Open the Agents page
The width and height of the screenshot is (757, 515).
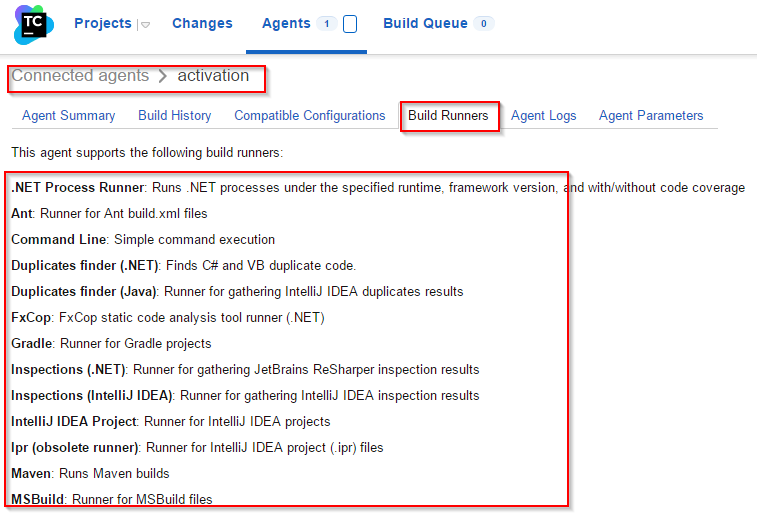(286, 23)
